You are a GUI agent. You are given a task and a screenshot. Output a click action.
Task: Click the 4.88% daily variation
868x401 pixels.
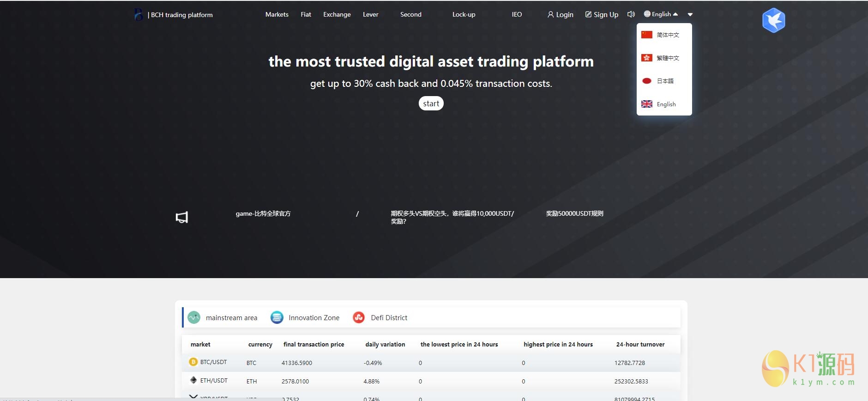[x=371, y=382]
